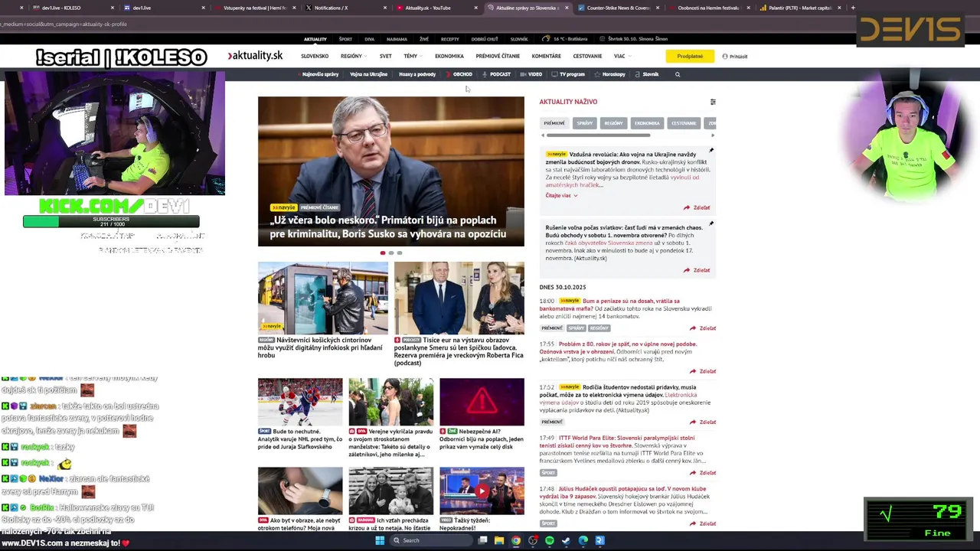Click the Kick subscribers progress bar
Viewport: 980px width, 551px height.
[111, 221]
